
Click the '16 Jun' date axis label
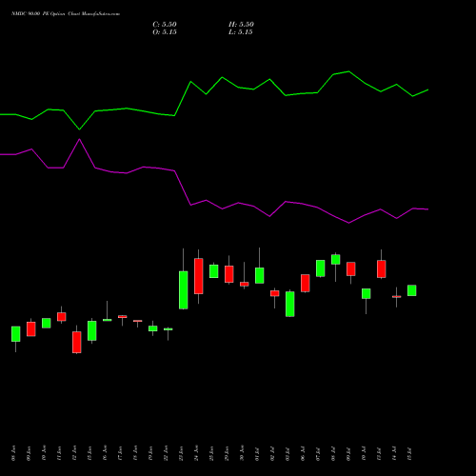coord(105,453)
